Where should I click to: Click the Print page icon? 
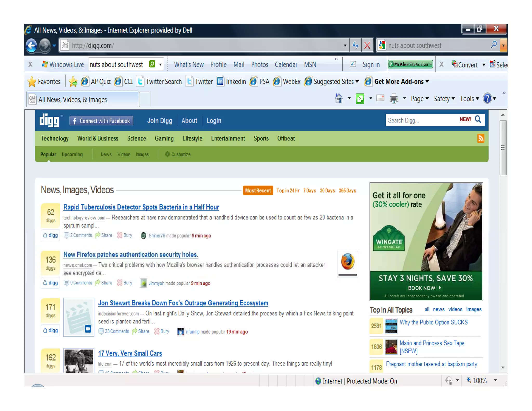coord(394,99)
